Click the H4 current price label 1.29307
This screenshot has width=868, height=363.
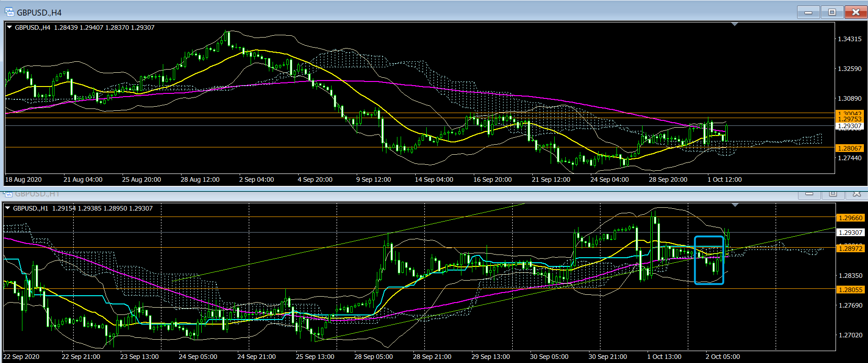(849, 126)
